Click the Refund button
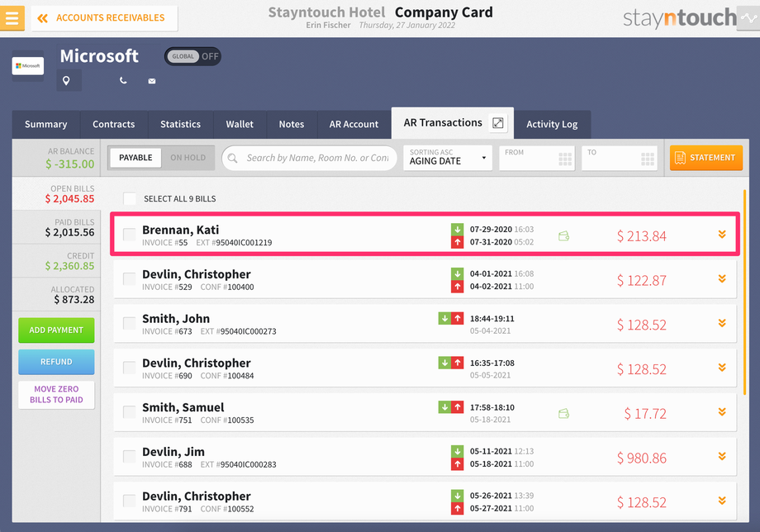This screenshot has width=760, height=532. [56, 362]
